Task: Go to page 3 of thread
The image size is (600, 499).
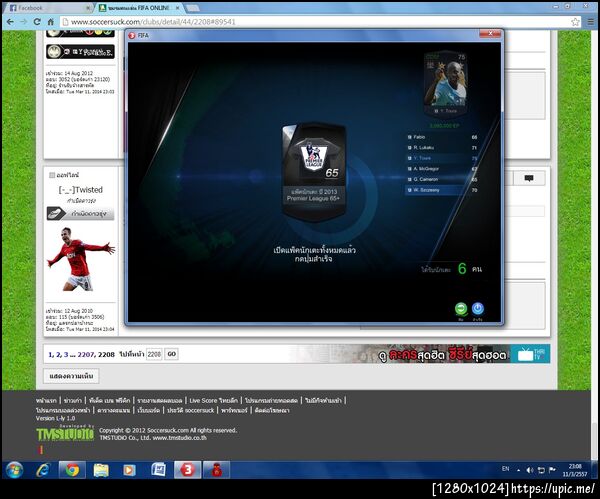Action: coord(66,355)
